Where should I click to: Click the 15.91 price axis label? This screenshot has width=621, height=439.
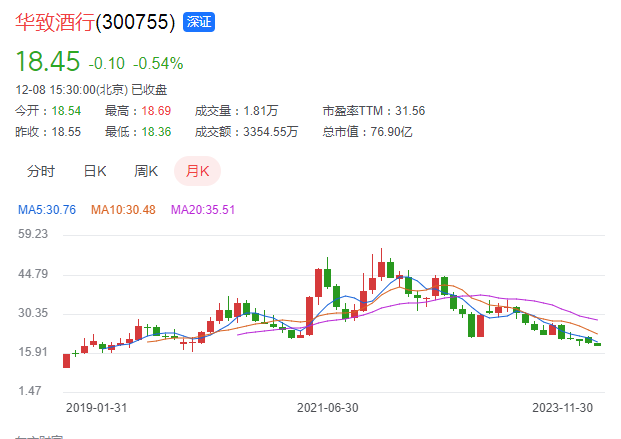[33, 352]
